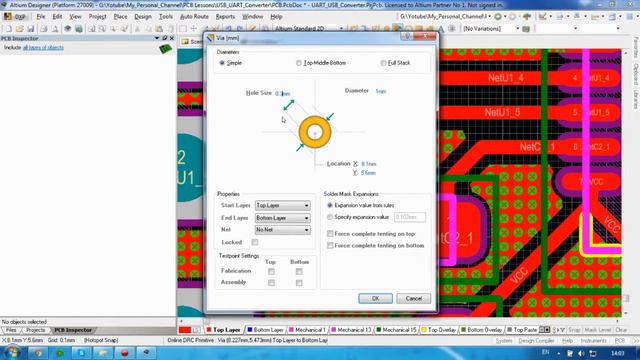Open Chrome from the taskbar

pyautogui.click(x=38, y=352)
